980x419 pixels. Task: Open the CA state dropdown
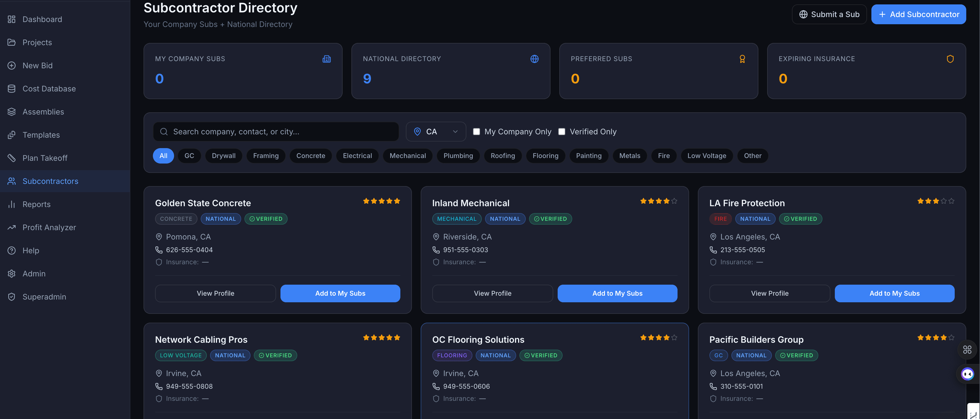pos(436,131)
